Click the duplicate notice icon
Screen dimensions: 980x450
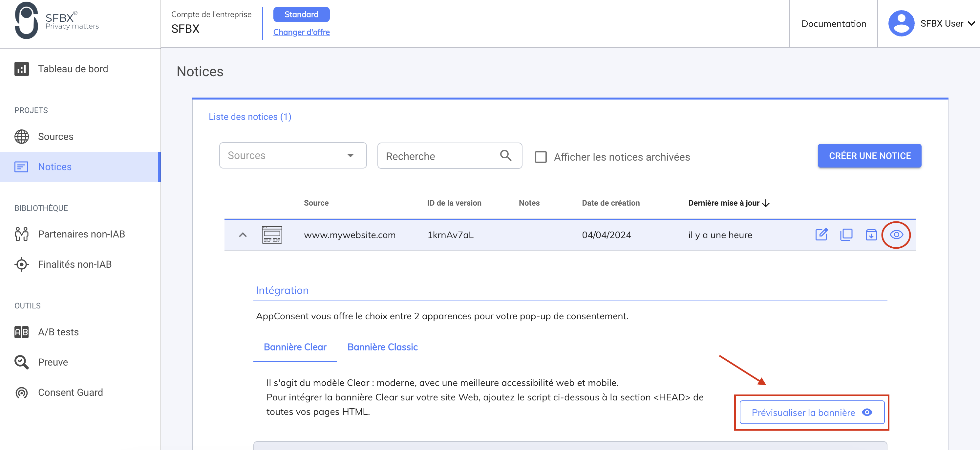(846, 235)
